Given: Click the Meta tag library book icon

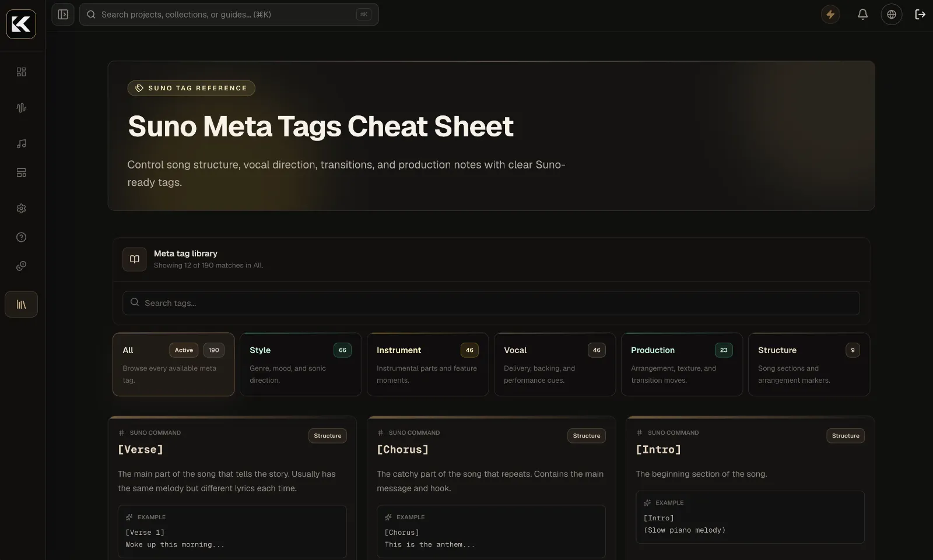Looking at the screenshot, I should (135, 259).
